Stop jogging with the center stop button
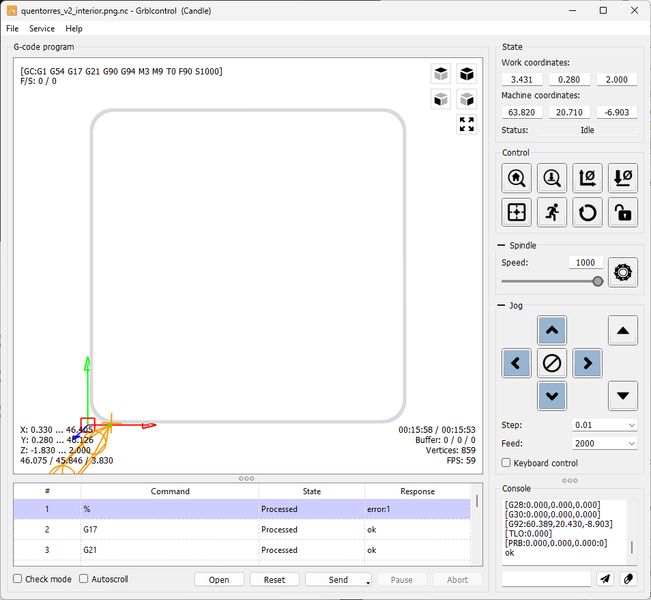651x600 pixels. [x=552, y=363]
